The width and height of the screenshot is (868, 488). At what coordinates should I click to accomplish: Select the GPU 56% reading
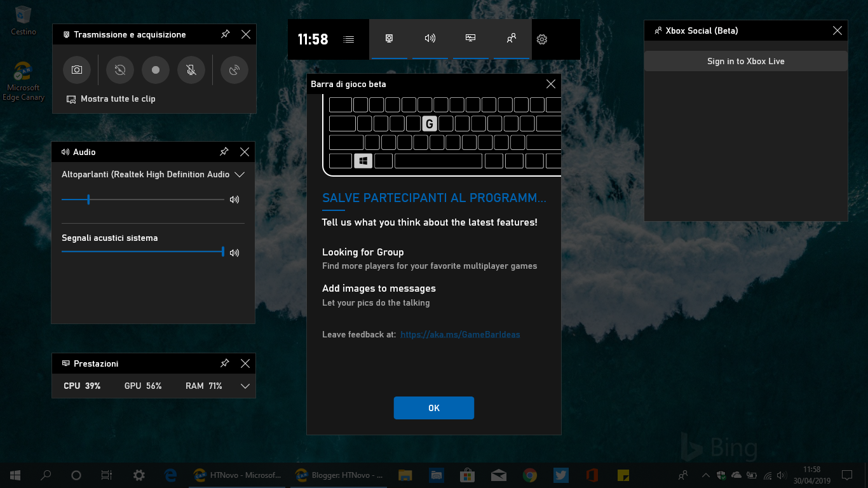[143, 386]
